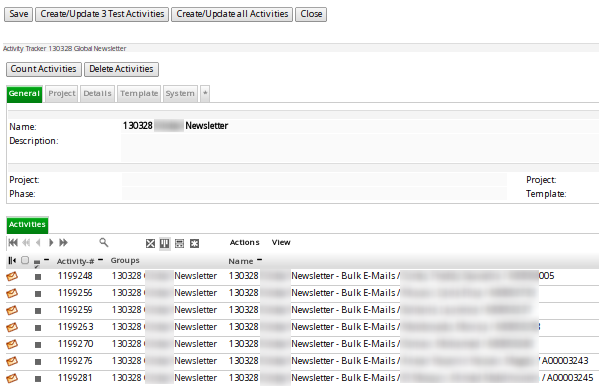Open envelope icon for activity 1199248

pos(12,276)
